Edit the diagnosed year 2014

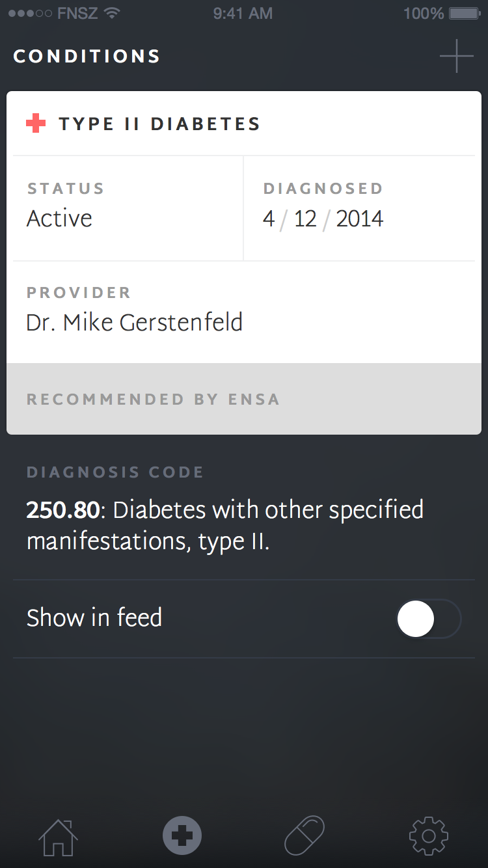click(360, 219)
